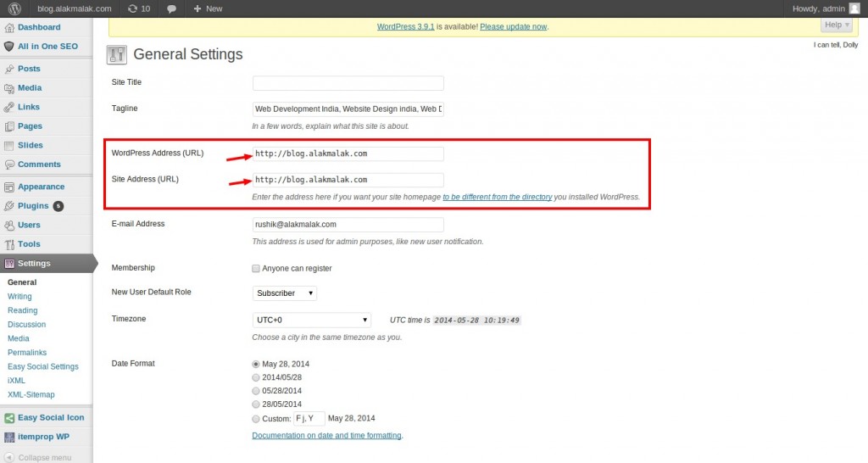Open the New User Default Role dropdown
This screenshot has height=463, width=868.
(x=285, y=293)
